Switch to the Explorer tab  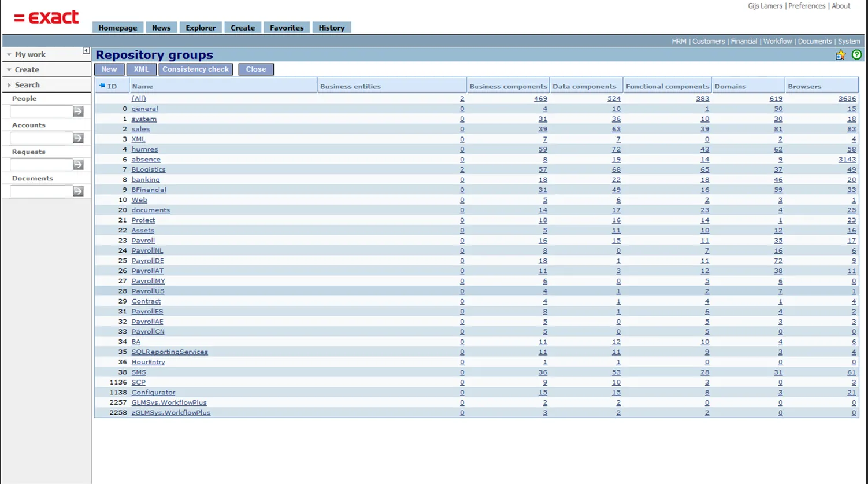(201, 28)
